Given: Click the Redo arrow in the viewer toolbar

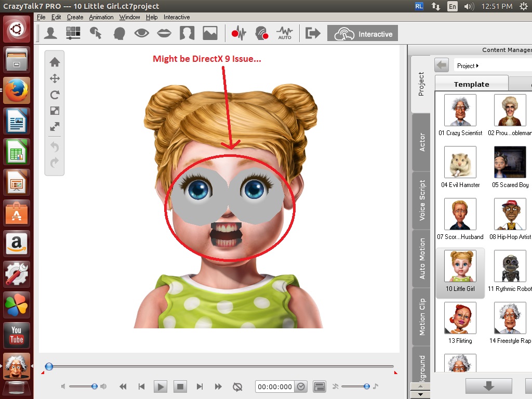Looking at the screenshot, I should pyautogui.click(x=55, y=163).
